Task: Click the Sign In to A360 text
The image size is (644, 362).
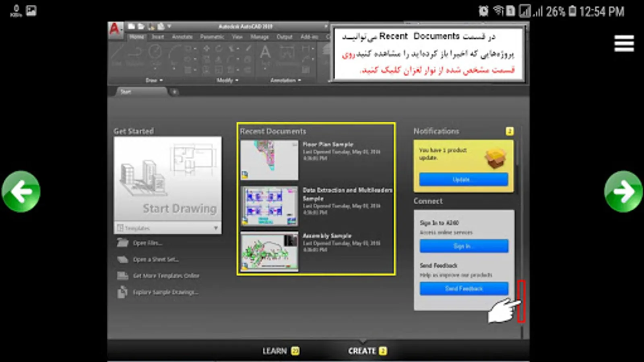Action: click(x=440, y=223)
